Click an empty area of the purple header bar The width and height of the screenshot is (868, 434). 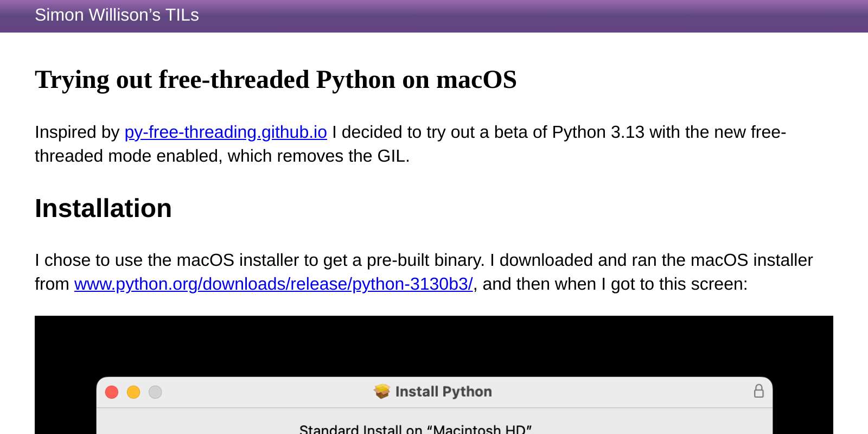coord(542,16)
